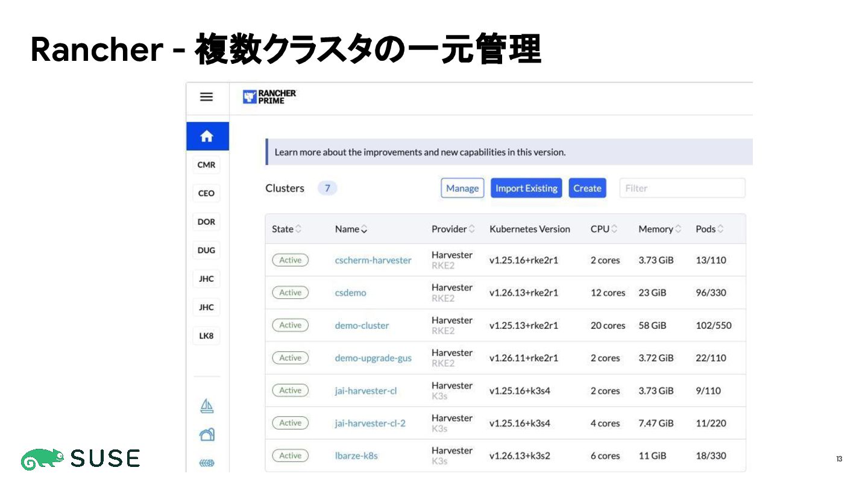This screenshot has height=488, width=868.
Task: Click version v1.26.13+k3s2 cell
Action: pos(520,455)
